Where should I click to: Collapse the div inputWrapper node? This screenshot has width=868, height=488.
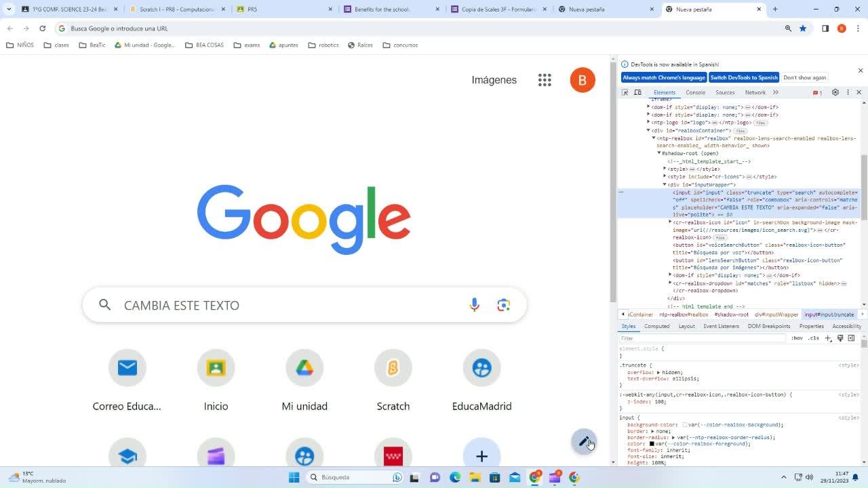(665, 184)
